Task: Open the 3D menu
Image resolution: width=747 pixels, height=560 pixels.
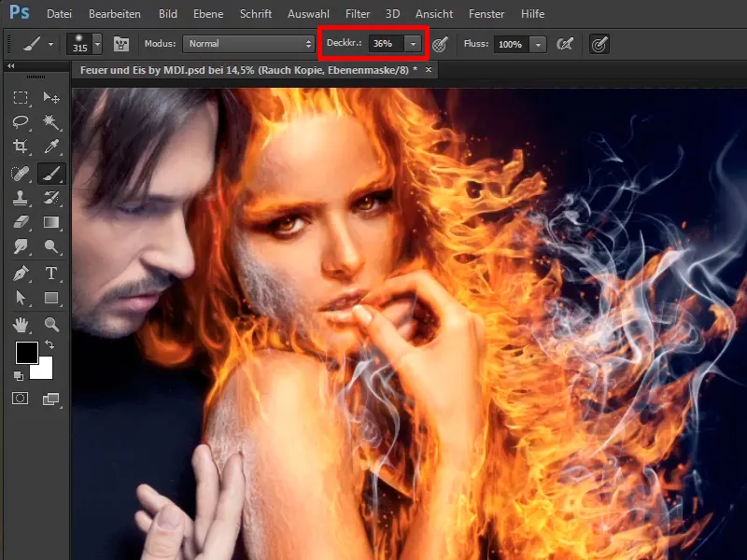Action: point(392,14)
